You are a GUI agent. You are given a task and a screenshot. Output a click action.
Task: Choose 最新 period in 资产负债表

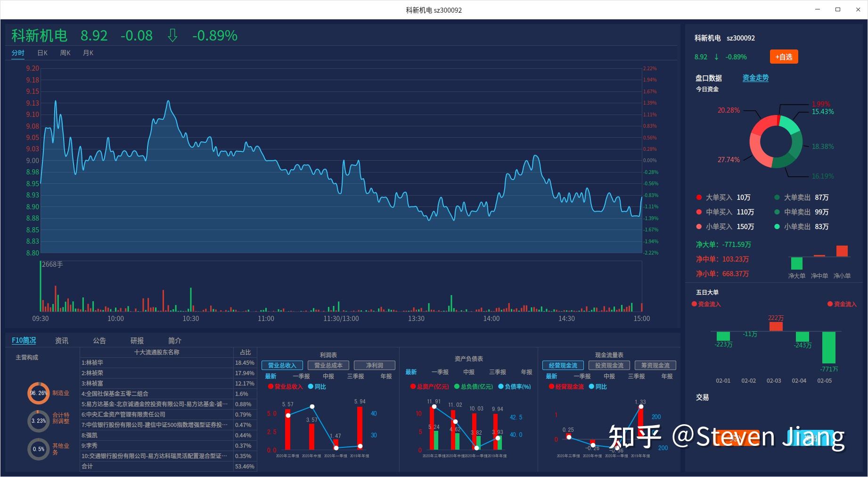[x=411, y=372]
